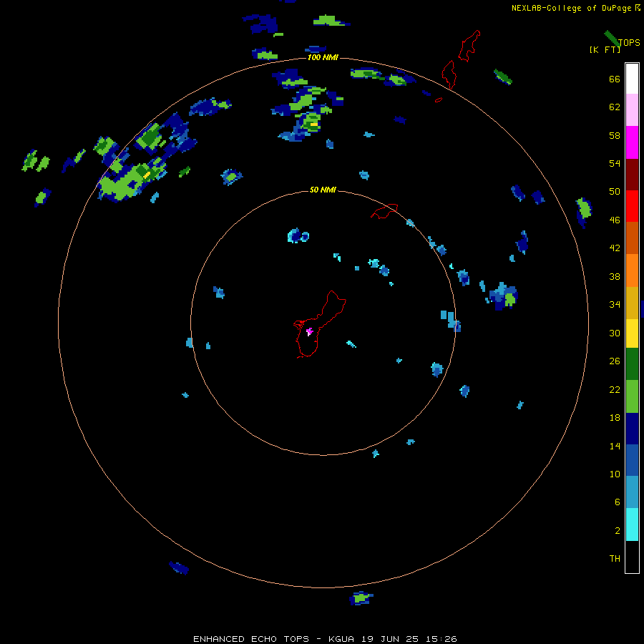Viewport: 644px width, 644px height.
Task: Click the magenta radar site marker on Guam
Action: click(309, 331)
